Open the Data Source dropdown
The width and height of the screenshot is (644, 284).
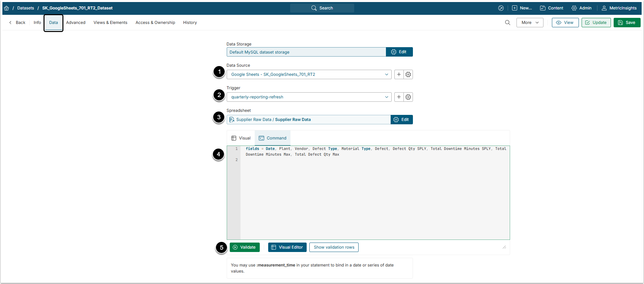click(309, 74)
